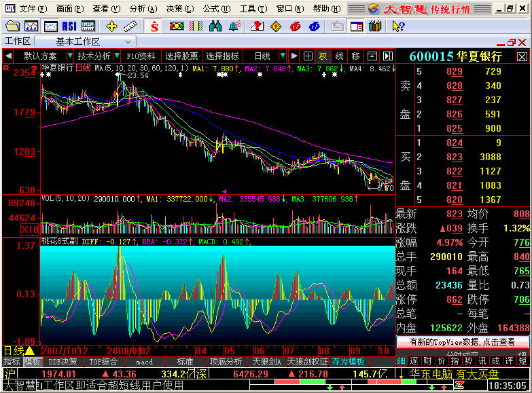Image resolution: width=532 pixels, height=393 pixels.
Task: Open the 查看(V) menu
Action: [x=107, y=8]
